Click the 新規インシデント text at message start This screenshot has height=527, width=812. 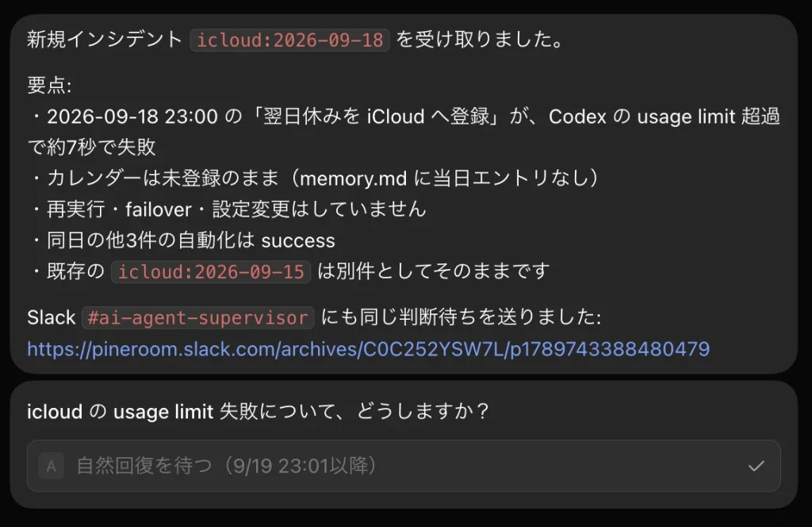105,40
